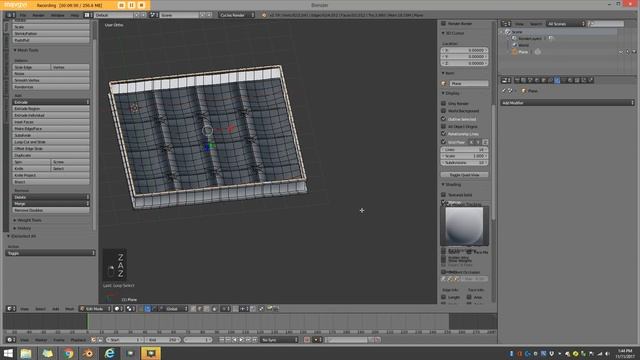This screenshot has width=640, height=360.
Task: Pause the recording in the recorder bar
Action: click(x=131, y=5)
